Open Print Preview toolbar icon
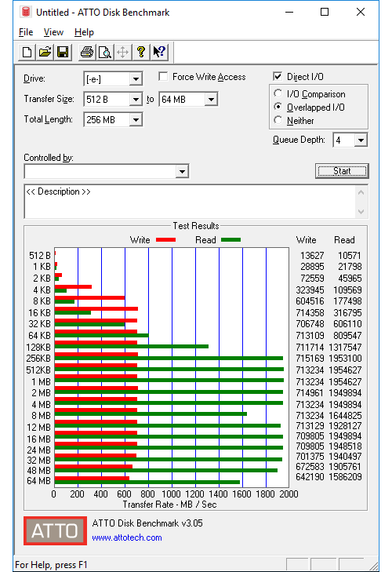The width and height of the screenshot is (392, 572). pyautogui.click(x=105, y=52)
